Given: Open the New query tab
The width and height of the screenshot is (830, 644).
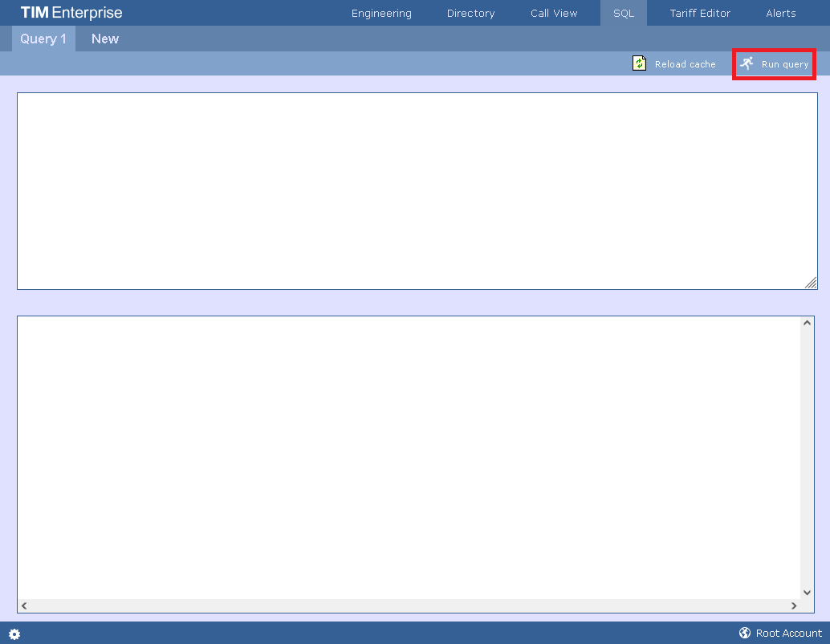Looking at the screenshot, I should [x=104, y=38].
